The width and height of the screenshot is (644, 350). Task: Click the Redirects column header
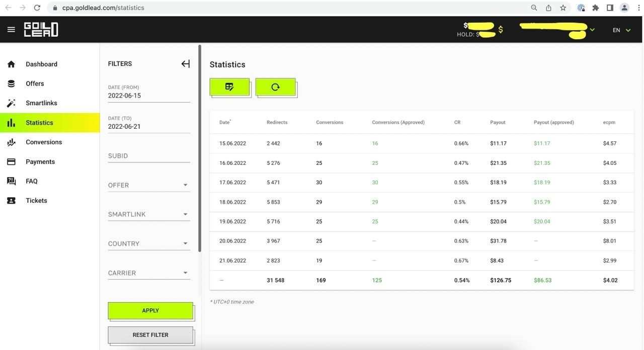click(277, 122)
